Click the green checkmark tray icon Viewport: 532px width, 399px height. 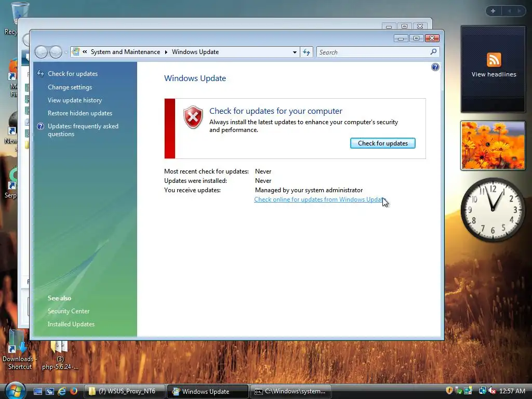coord(459,391)
